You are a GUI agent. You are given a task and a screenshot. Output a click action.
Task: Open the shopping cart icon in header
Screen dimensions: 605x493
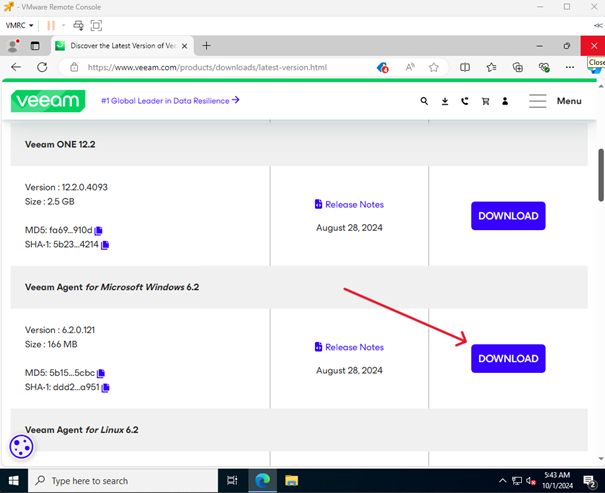click(x=485, y=101)
